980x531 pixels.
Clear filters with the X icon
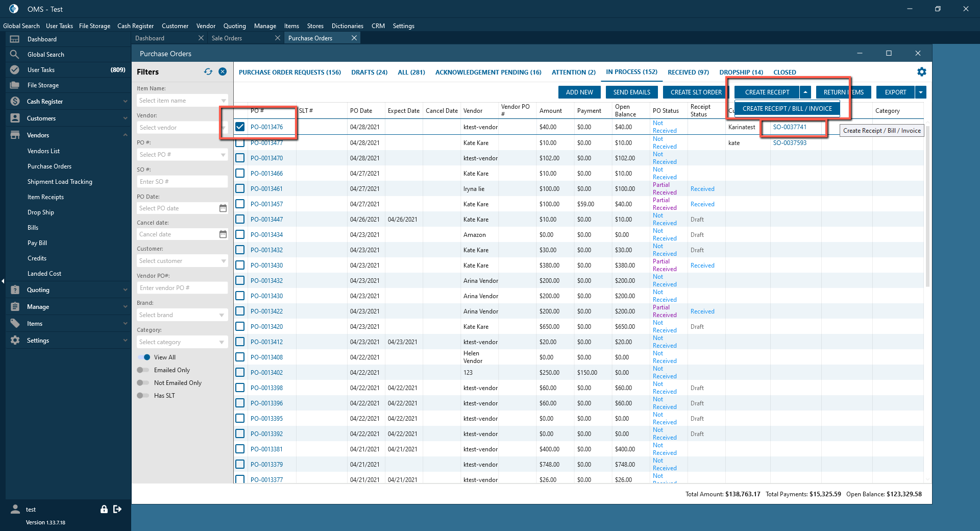(x=223, y=72)
